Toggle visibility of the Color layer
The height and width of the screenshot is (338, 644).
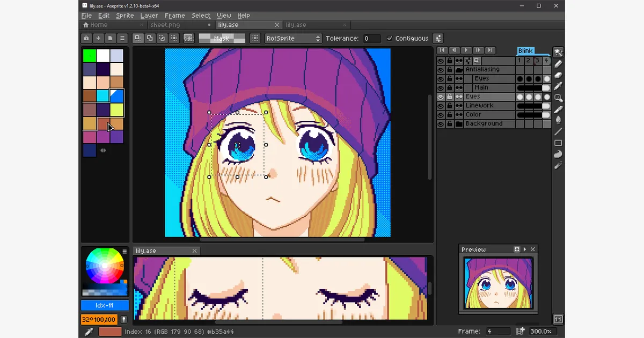click(441, 115)
